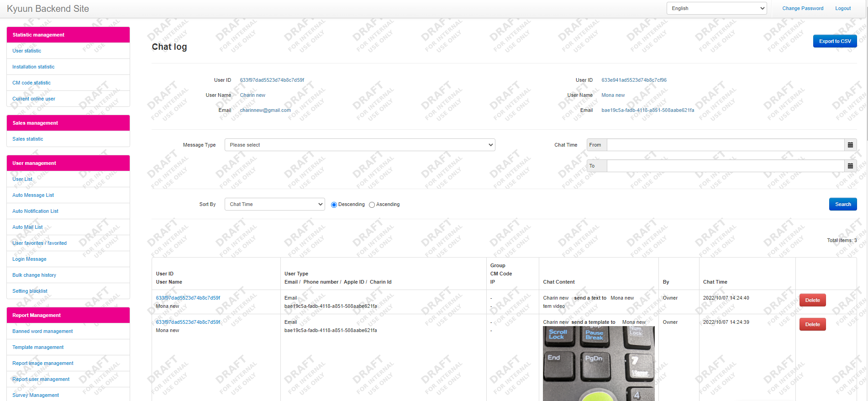Open the calendar picker for To date

pos(850,166)
